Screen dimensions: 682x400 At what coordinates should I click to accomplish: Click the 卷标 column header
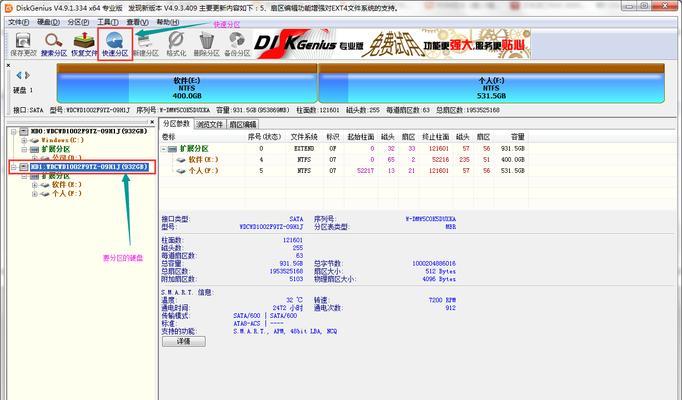(168, 137)
